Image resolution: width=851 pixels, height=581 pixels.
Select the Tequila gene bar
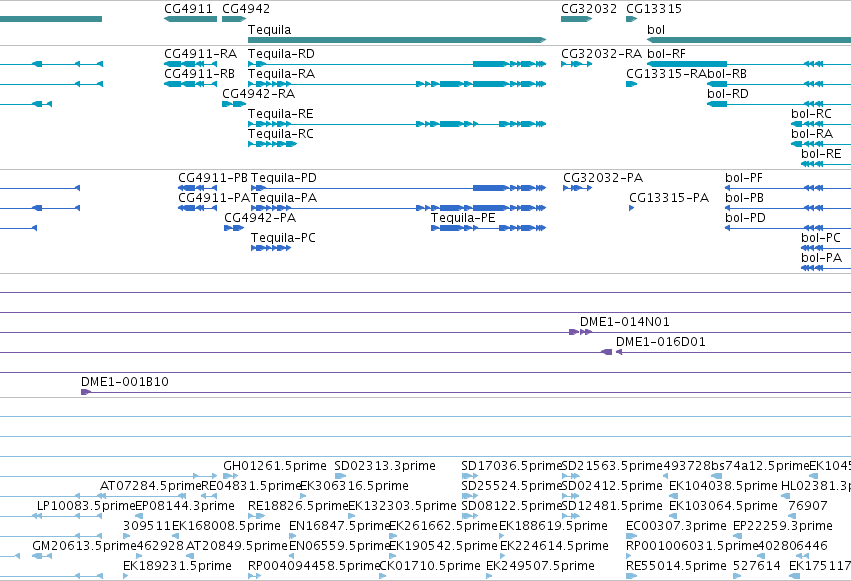(x=397, y=40)
